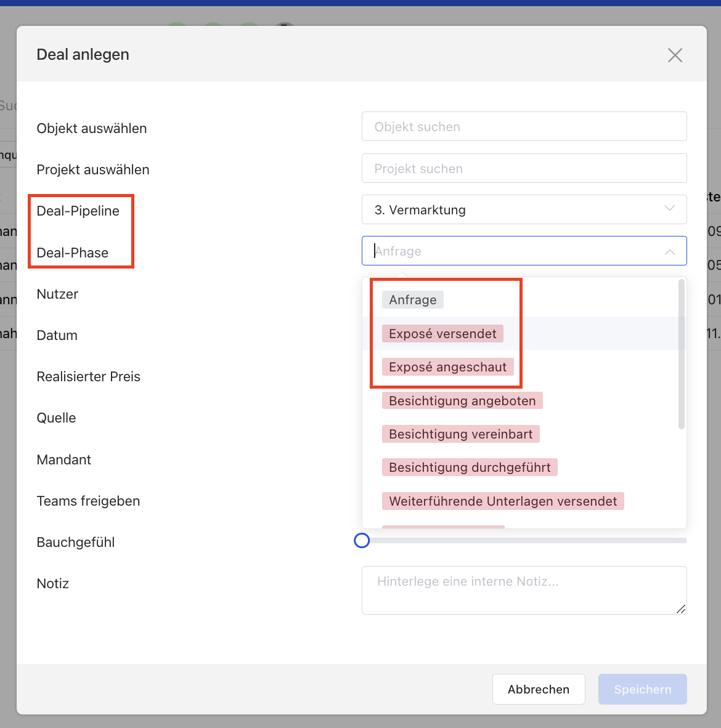Viewport: 721px width, 728px height.
Task: Choose Besichtigung vereinbart phase
Action: 460,434
